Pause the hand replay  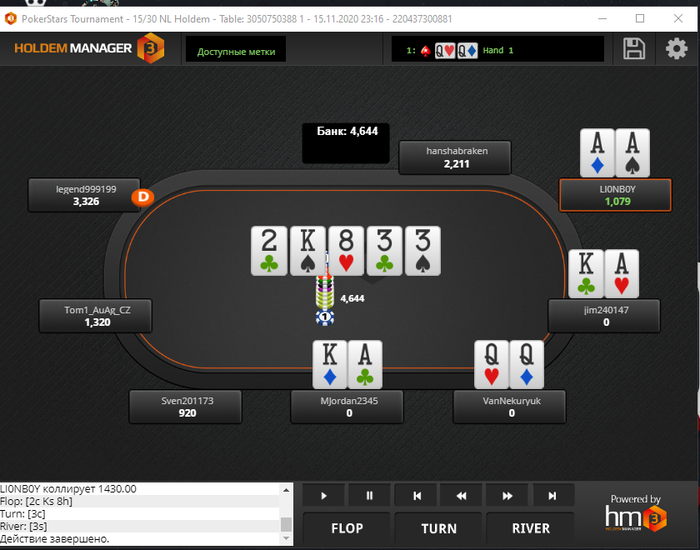(x=369, y=496)
